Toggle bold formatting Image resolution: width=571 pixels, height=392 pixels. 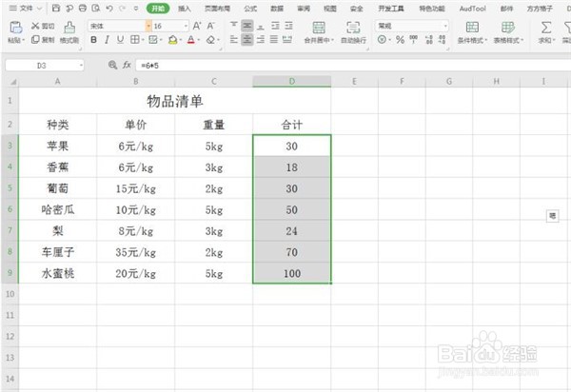coord(93,40)
